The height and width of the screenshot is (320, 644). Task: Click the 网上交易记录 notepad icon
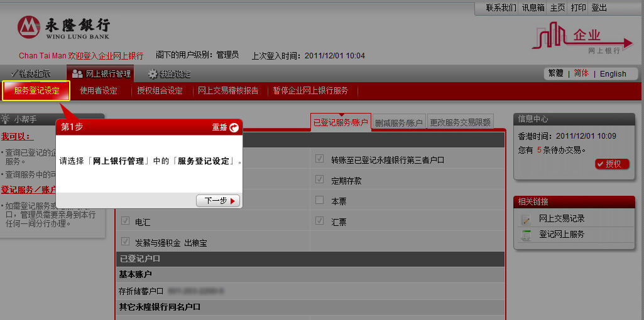click(526, 219)
